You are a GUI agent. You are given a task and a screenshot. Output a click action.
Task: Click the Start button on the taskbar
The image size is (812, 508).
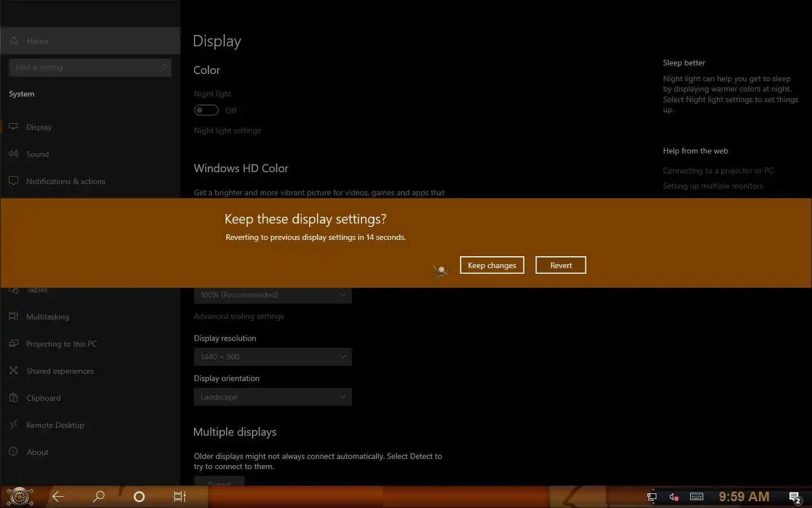pos(20,497)
